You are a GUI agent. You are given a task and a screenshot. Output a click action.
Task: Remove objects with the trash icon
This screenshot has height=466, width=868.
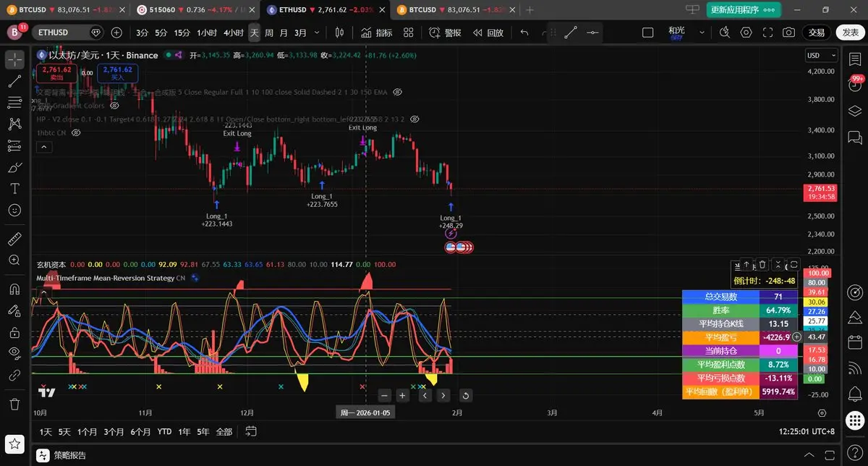click(x=14, y=404)
